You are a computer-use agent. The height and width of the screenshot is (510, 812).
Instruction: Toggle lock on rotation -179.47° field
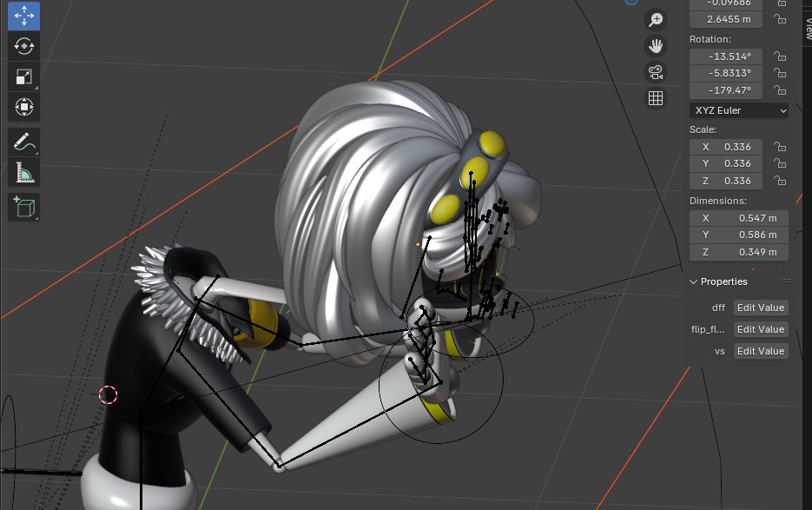pyautogui.click(x=779, y=90)
